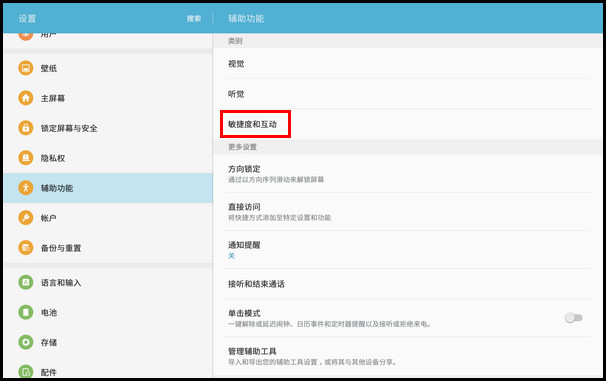Open 方向锁定 direction lock setting

click(x=408, y=173)
